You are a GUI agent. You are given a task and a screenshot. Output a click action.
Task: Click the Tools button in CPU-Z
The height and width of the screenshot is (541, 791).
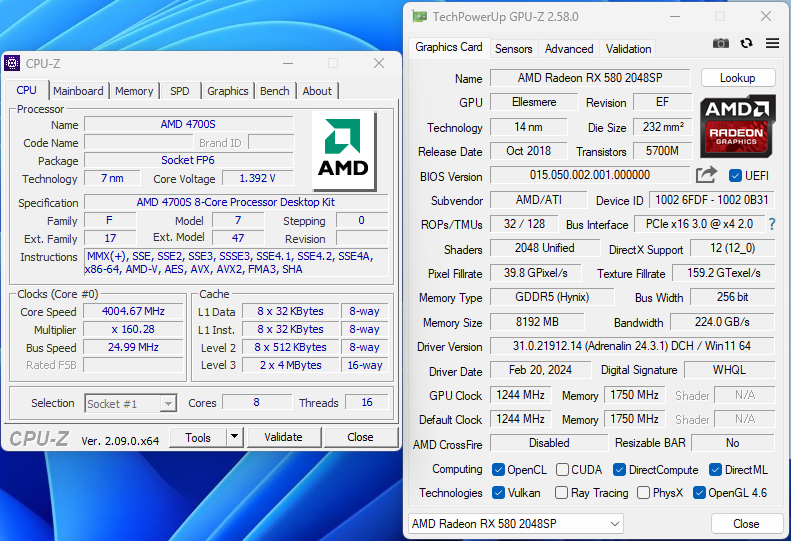(198, 438)
